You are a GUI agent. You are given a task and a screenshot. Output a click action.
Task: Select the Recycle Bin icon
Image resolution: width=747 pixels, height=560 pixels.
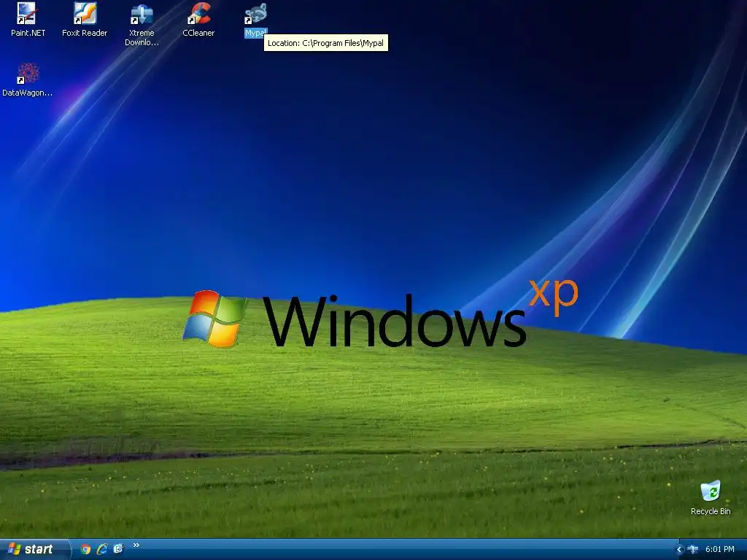711,498
